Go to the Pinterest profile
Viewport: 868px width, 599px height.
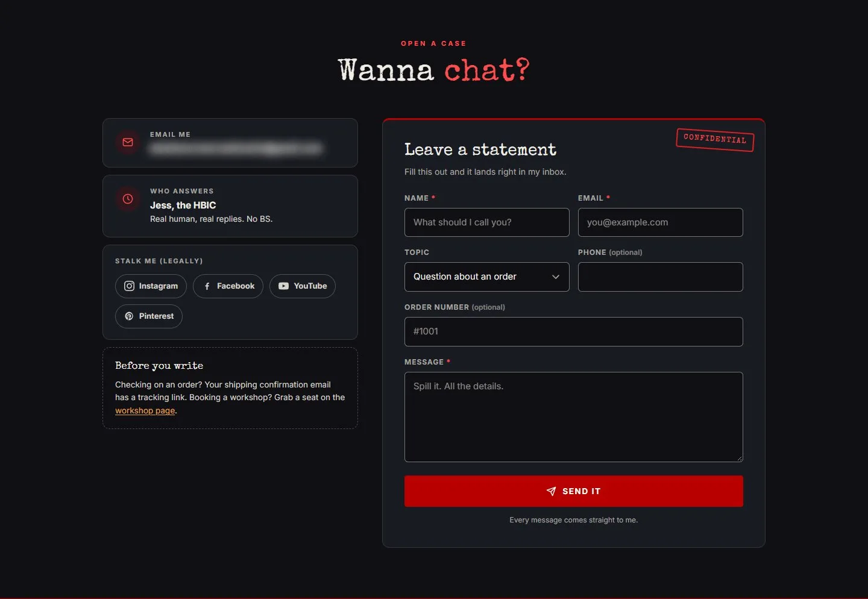(x=149, y=316)
